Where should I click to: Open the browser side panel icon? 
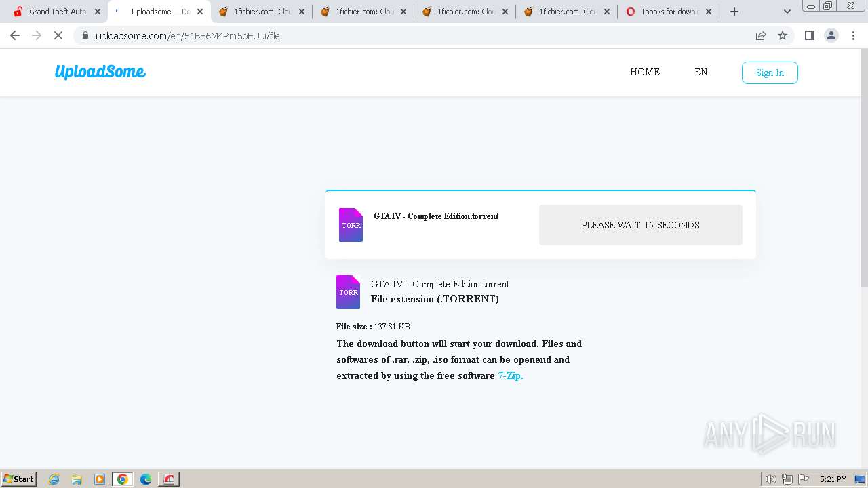coord(809,35)
